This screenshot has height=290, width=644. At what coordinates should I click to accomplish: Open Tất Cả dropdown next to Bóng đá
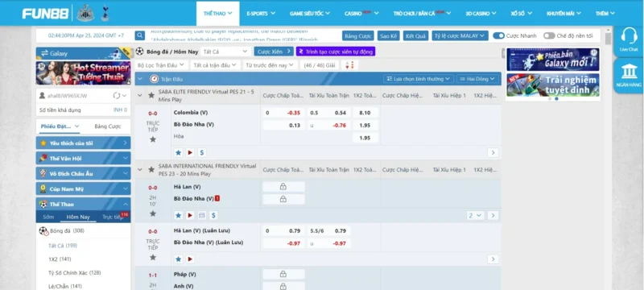click(x=225, y=52)
